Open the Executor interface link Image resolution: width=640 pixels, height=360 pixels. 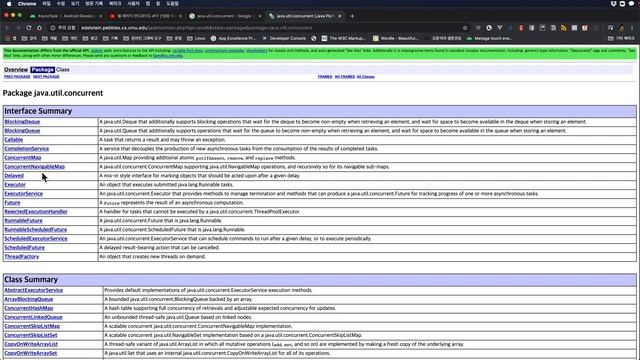coord(15,184)
